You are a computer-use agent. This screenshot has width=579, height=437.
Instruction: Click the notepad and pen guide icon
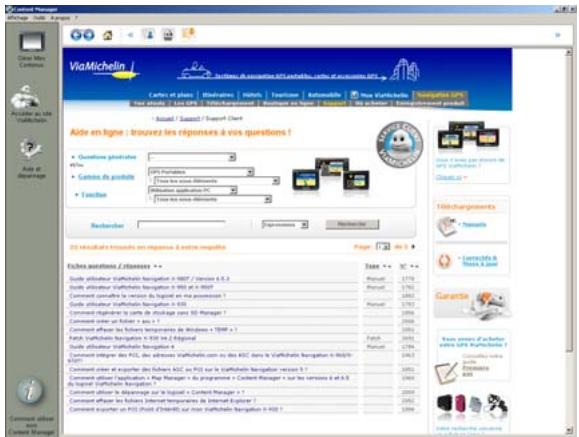[x=446, y=372]
